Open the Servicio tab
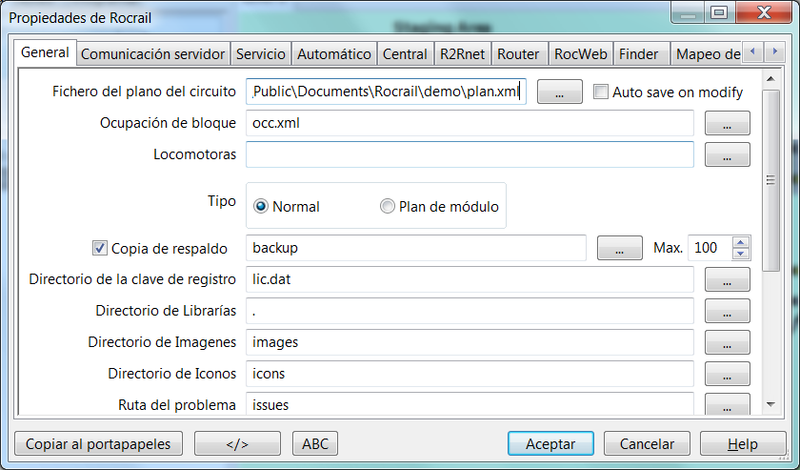This screenshot has height=470, width=800. coord(261,54)
